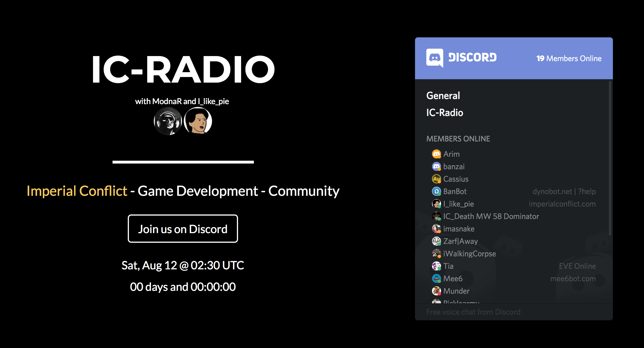Click the Community text in the tagline

[x=304, y=191]
